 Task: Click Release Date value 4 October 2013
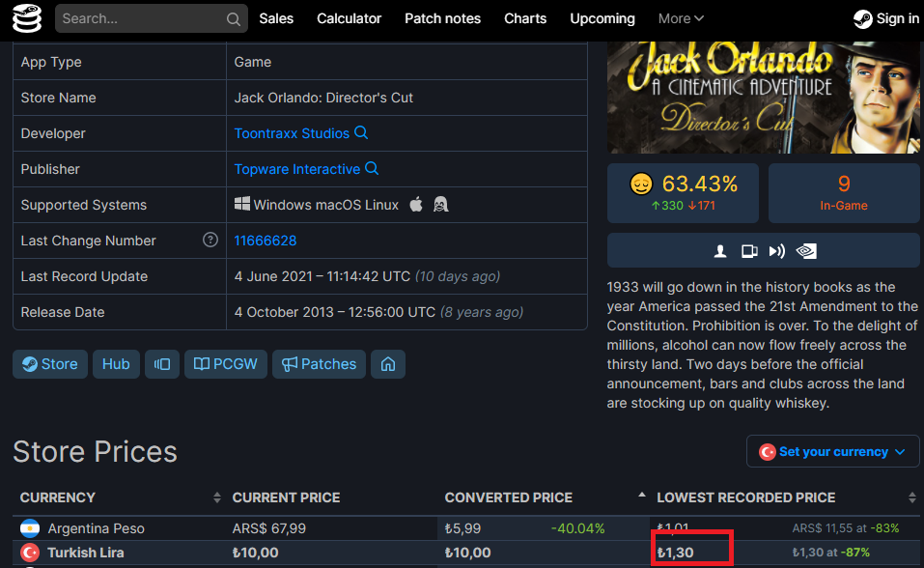[x=335, y=312]
